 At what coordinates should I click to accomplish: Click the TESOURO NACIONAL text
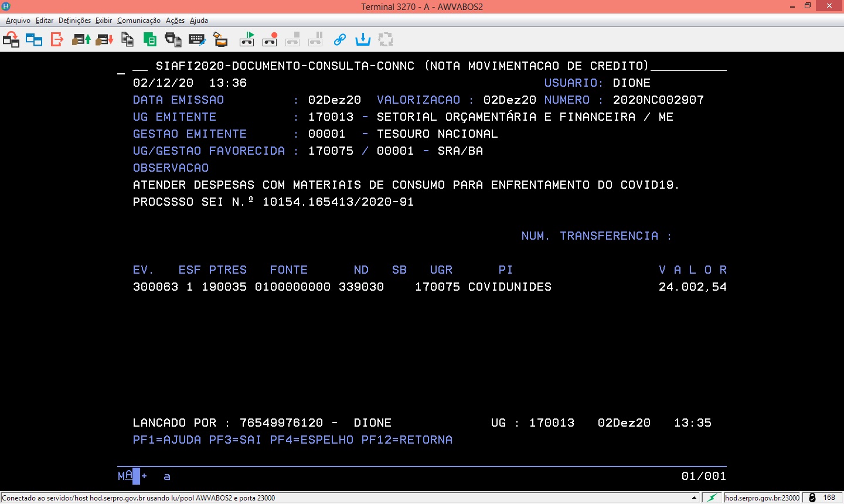pos(438,134)
